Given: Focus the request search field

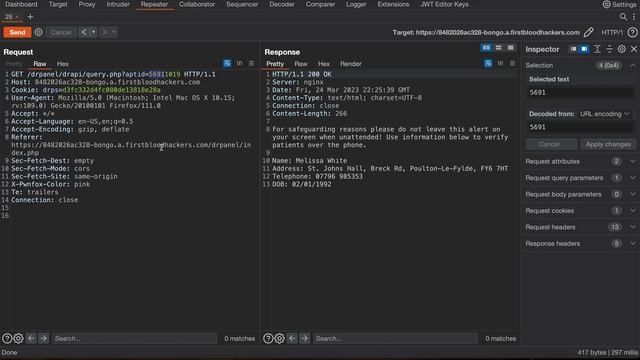Looking at the screenshot, I should point(134,338).
